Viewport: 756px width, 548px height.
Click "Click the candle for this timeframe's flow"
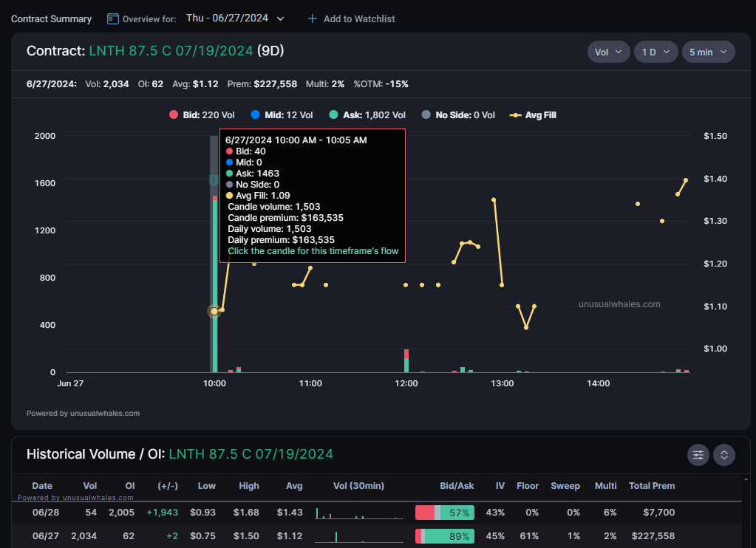313,251
